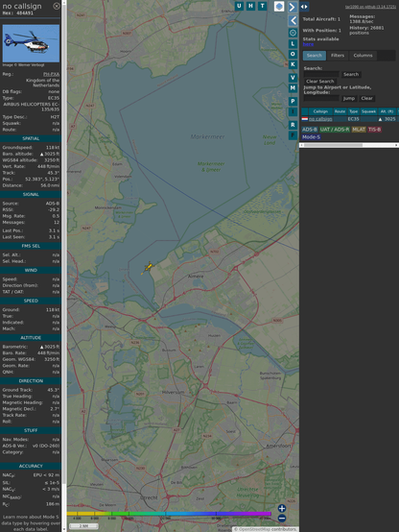Click the V map control button
Image resolution: width=399 pixels, height=532 pixels.
293,78
